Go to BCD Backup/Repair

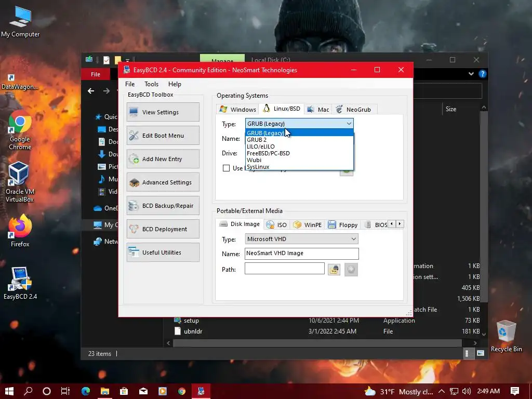tap(163, 206)
